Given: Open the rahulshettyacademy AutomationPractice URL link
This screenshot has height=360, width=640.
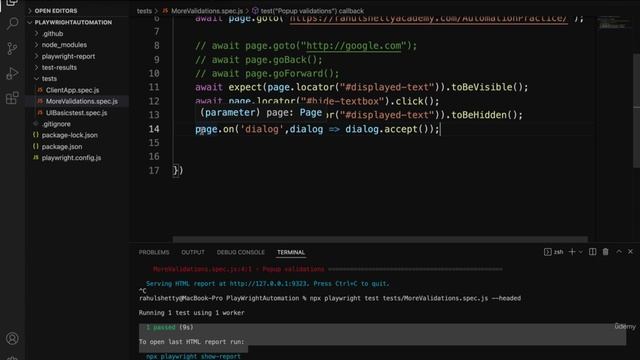Looking at the screenshot, I should coord(428,19).
